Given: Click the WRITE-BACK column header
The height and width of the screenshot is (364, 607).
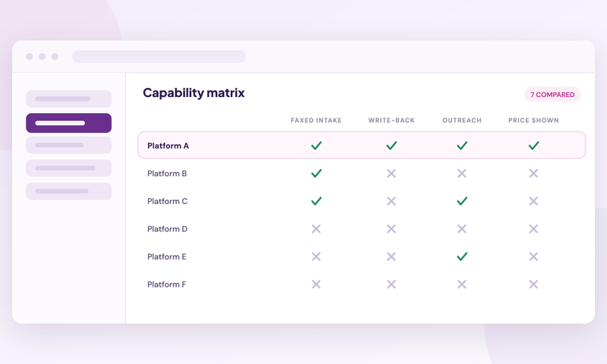Looking at the screenshot, I should point(392,121).
